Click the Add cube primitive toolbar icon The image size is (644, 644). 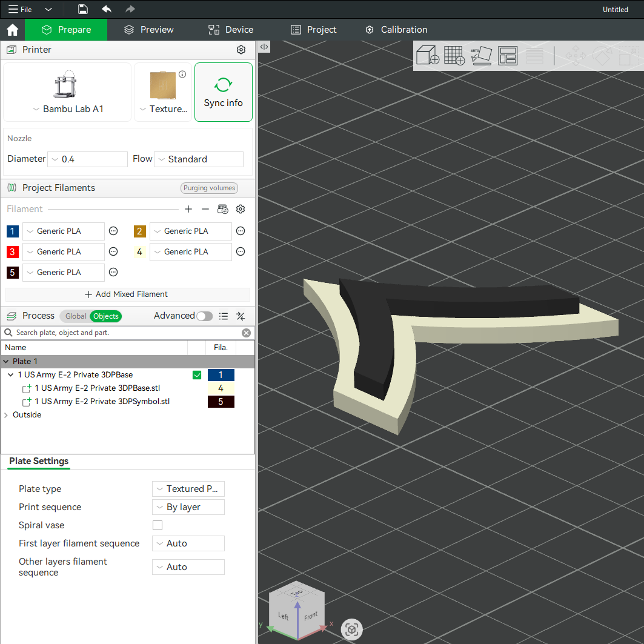click(427, 56)
